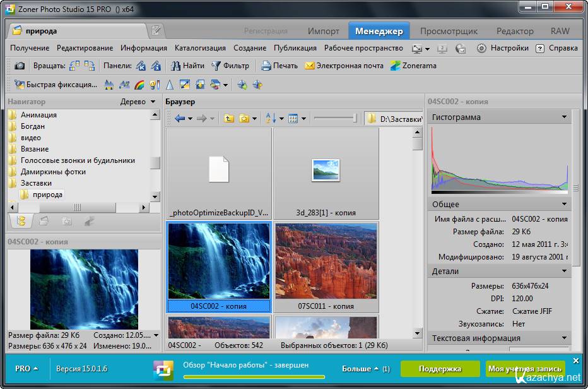Open Find (Найти) with binoculars icon
588x389 pixels.
[x=187, y=66]
